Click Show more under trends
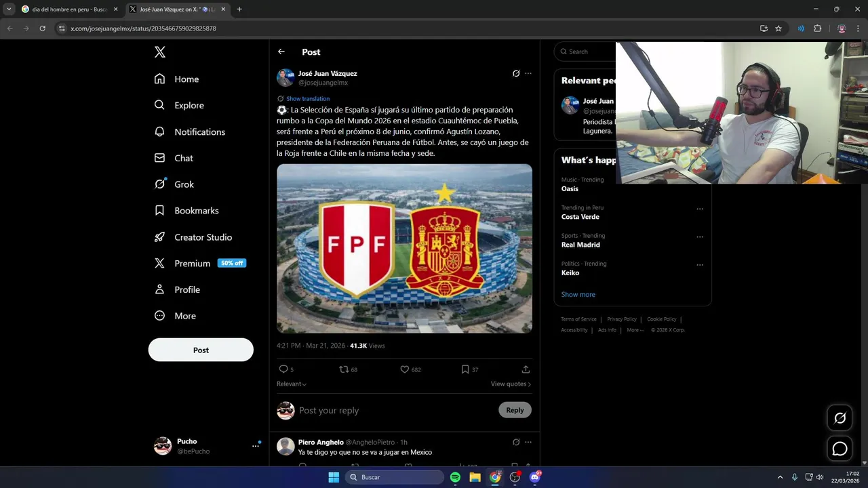 coord(578,294)
